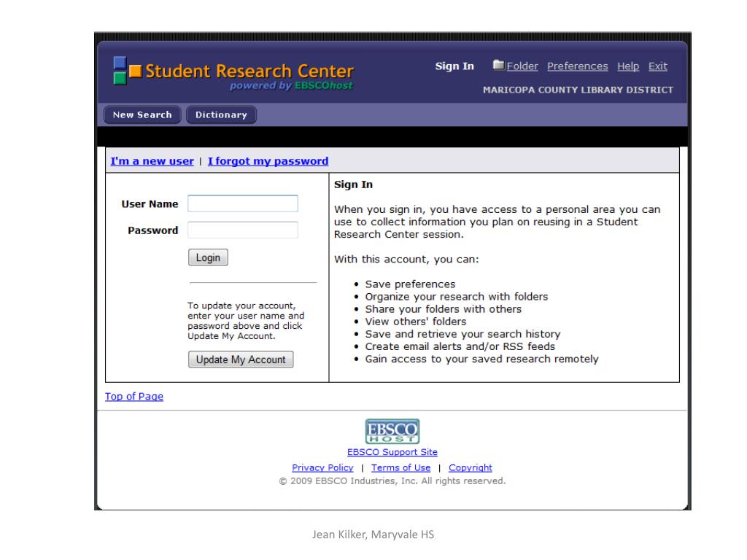The height and width of the screenshot is (560, 747).
Task: Open the New Search tab
Action: click(x=142, y=114)
